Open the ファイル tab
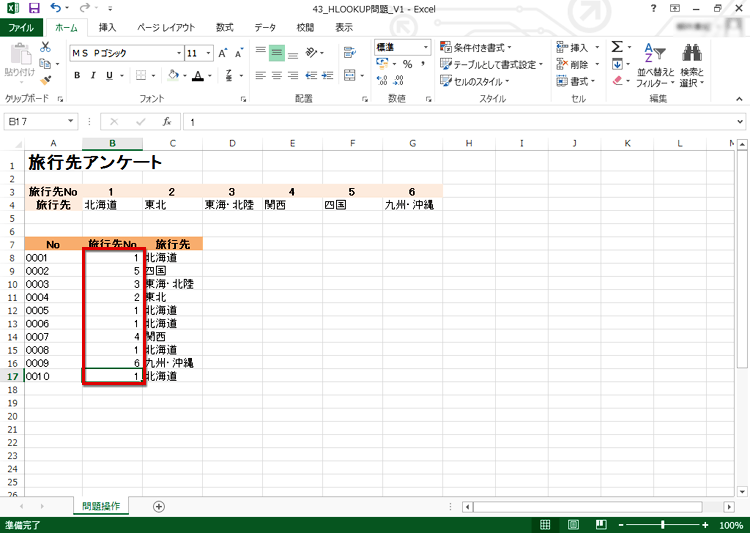This screenshot has width=750, height=533. (21, 27)
